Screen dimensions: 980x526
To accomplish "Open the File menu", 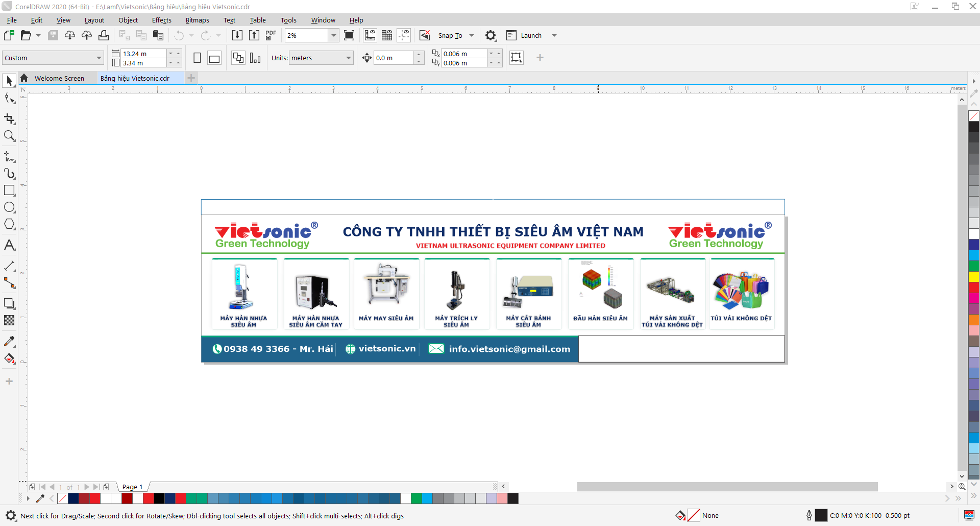I will click(x=12, y=20).
